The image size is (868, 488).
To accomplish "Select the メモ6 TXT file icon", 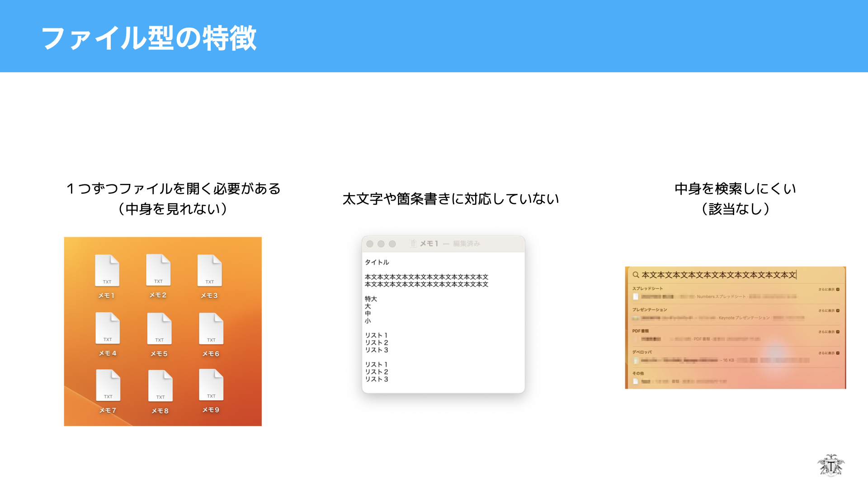I will tap(211, 329).
